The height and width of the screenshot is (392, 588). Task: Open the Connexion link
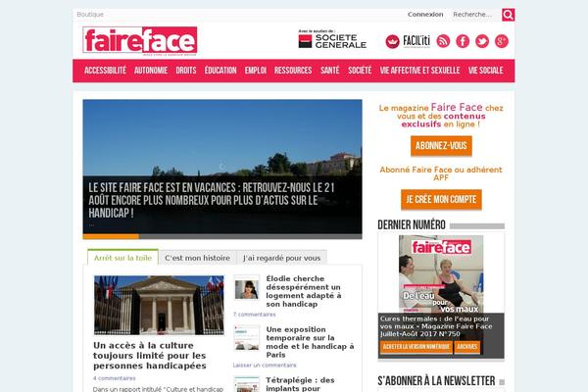[x=425, y=15]
